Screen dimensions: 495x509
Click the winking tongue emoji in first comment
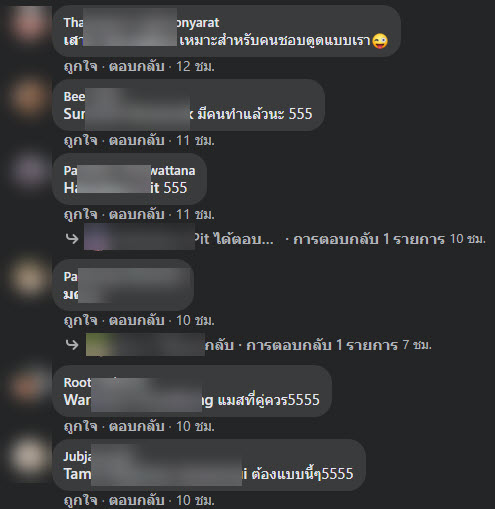(x=380, y=41)
